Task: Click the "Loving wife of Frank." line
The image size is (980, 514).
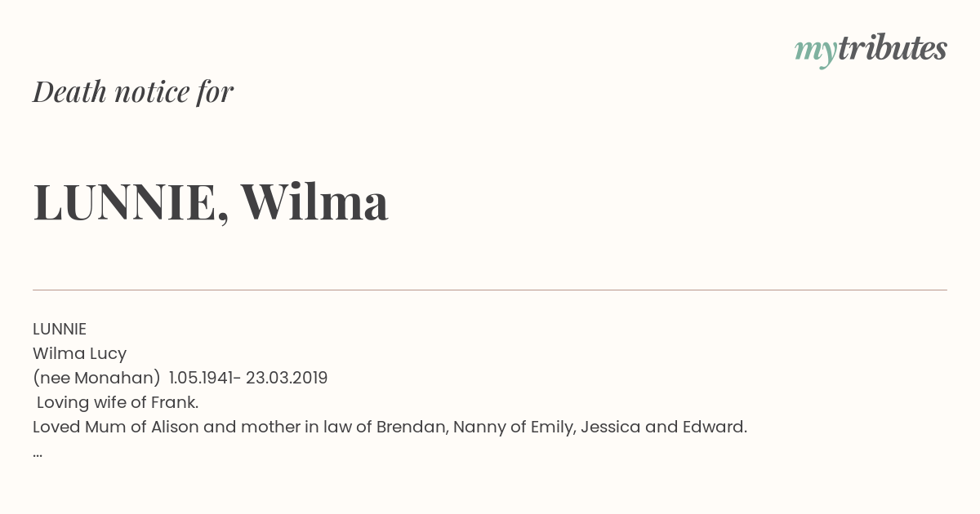Action: point(118,403)
